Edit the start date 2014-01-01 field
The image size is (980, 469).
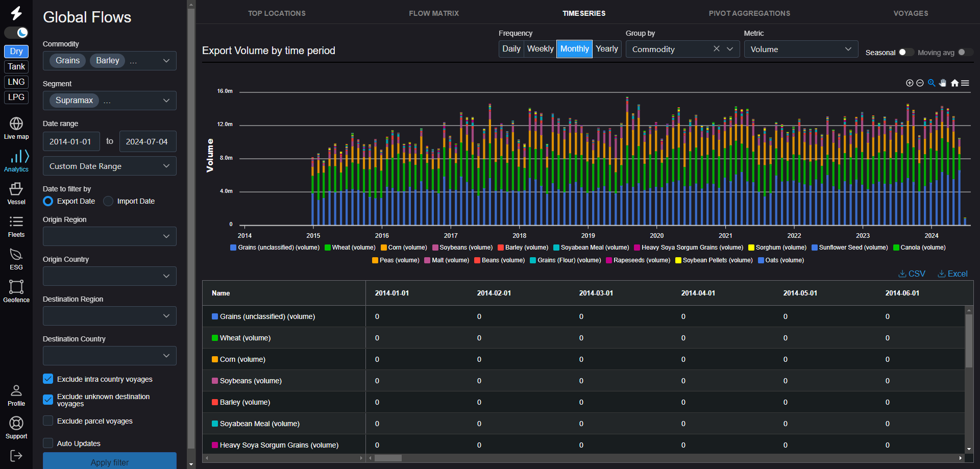(72, 141)
